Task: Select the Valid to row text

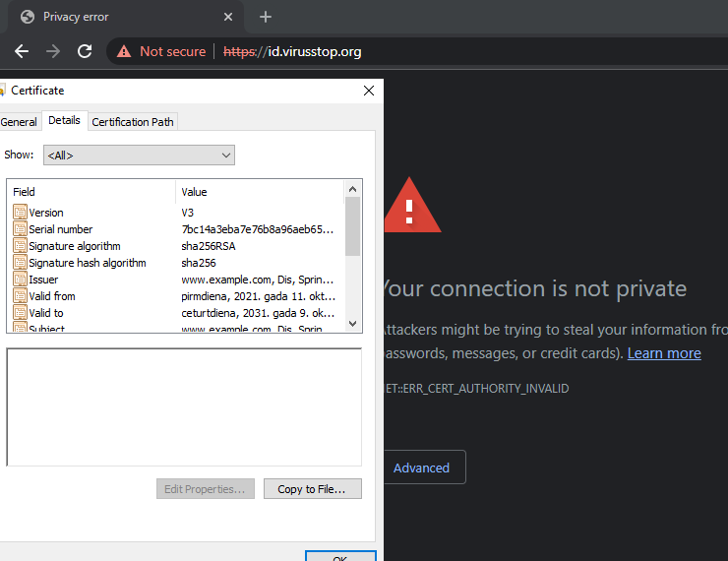Action: [46, 313]
